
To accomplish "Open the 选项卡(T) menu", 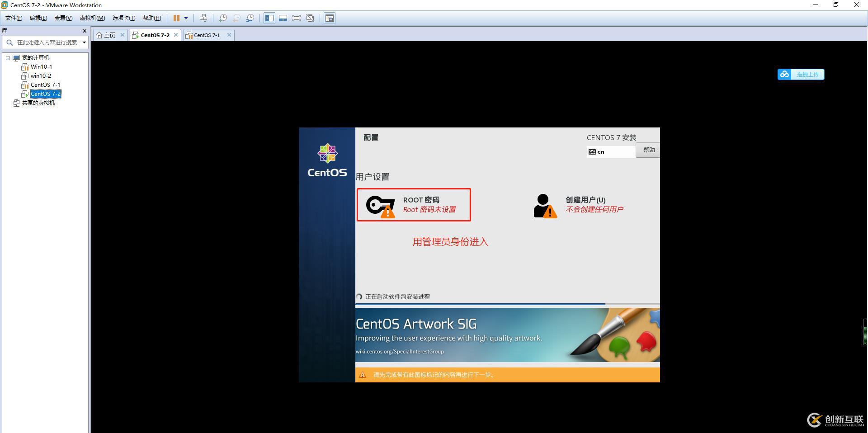I will tap(124, 18).
